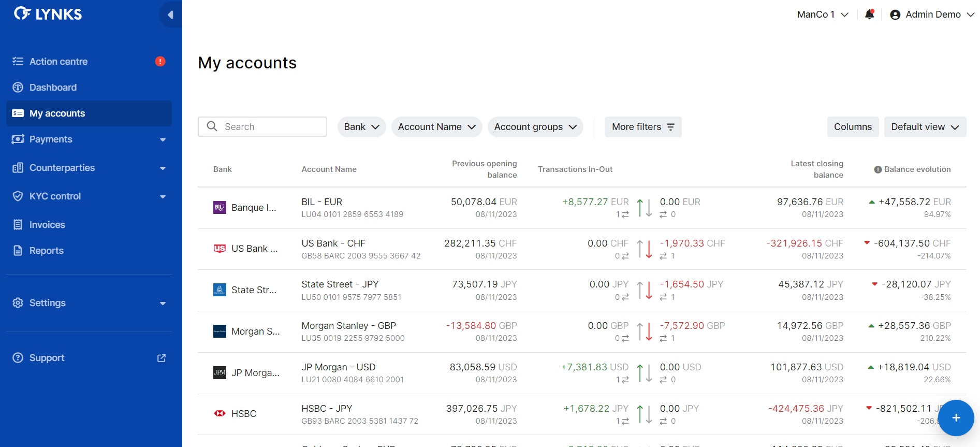Expand the Payments submenu arrow

(x=163, y=140)
